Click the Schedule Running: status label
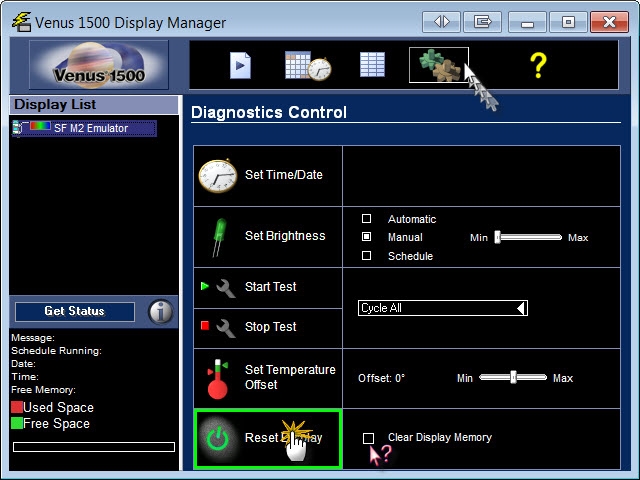 [x=56, y=351]
